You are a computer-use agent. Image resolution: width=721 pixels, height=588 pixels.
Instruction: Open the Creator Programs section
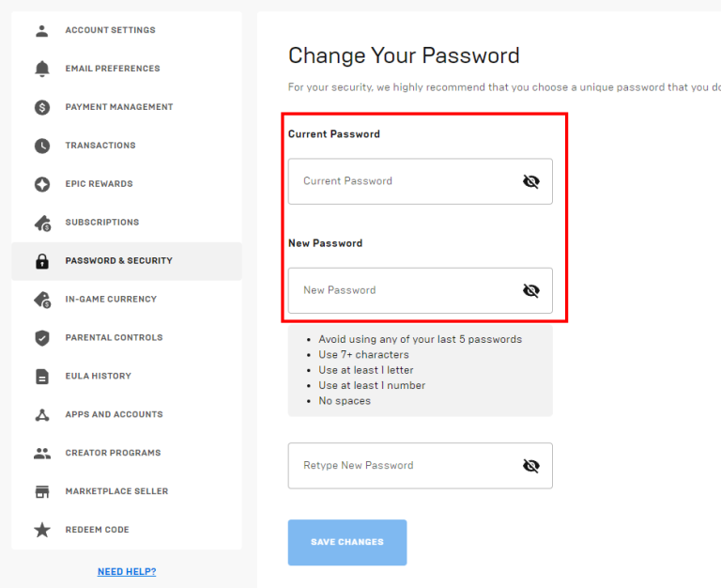[x=113, y=453]
